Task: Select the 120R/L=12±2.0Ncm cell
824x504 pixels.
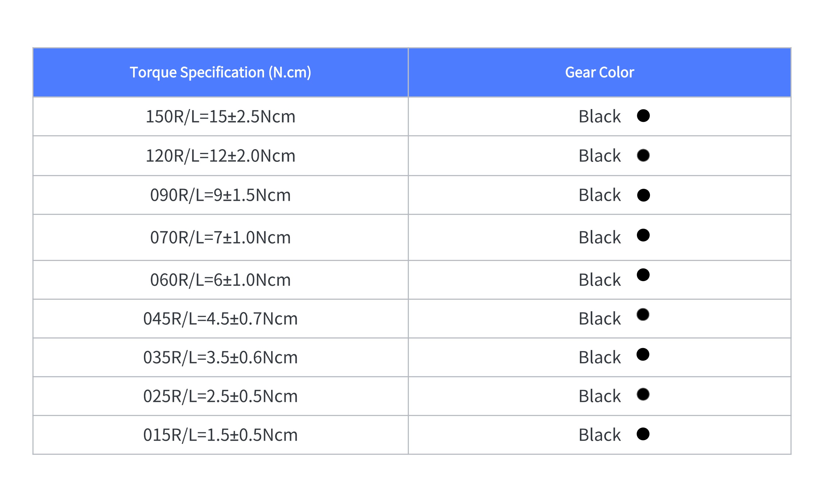Action: (x=220, y=156)
